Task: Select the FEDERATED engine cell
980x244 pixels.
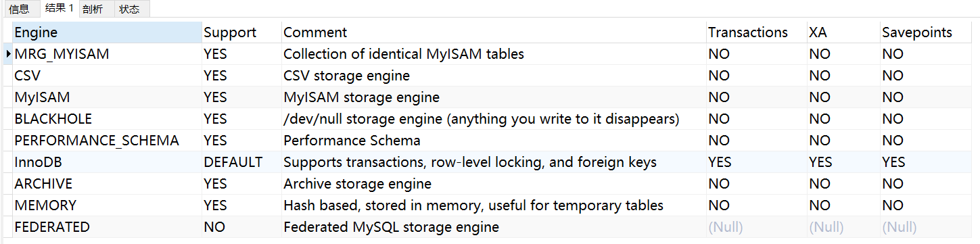Action: (107, 227)
